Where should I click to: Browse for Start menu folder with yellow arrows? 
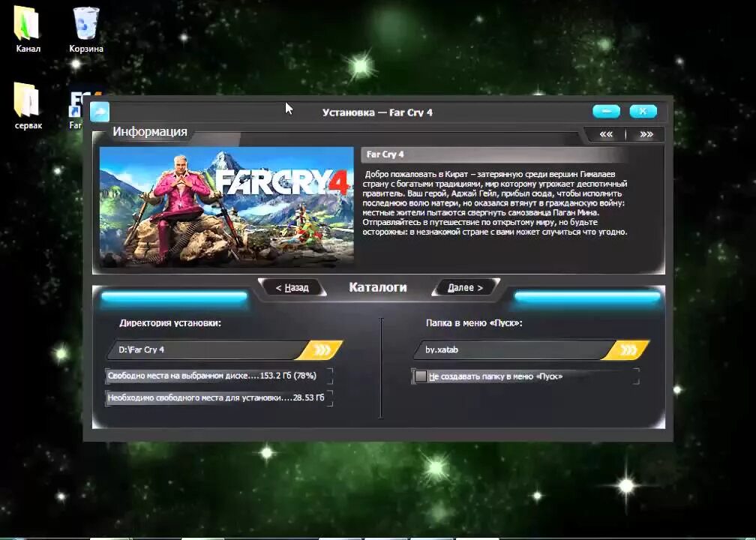tap(627, 350)
